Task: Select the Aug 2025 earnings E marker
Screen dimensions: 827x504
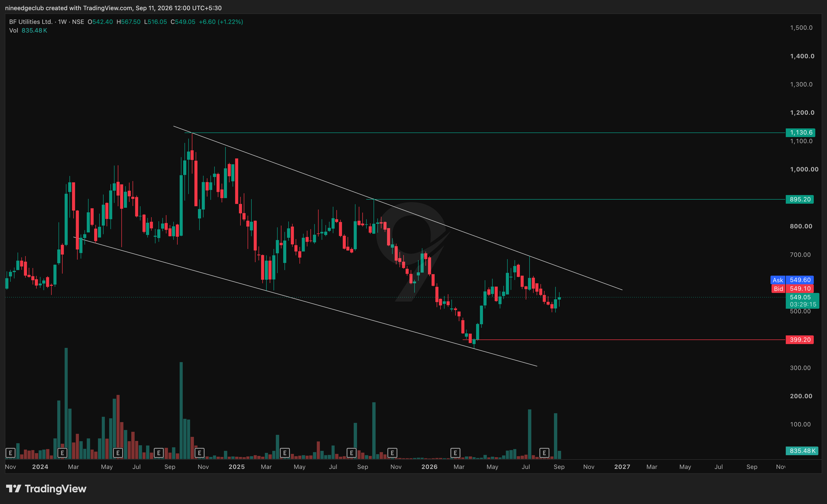Action: 351,453
